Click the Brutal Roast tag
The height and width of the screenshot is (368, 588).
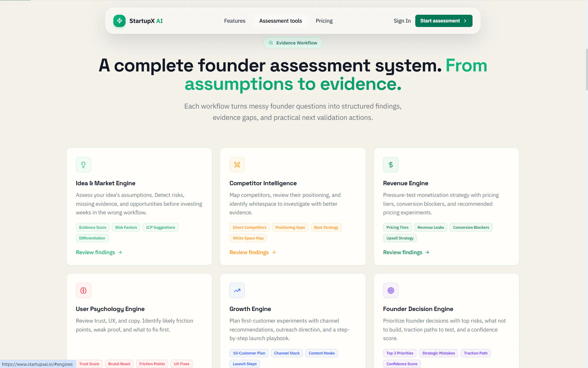119,364
